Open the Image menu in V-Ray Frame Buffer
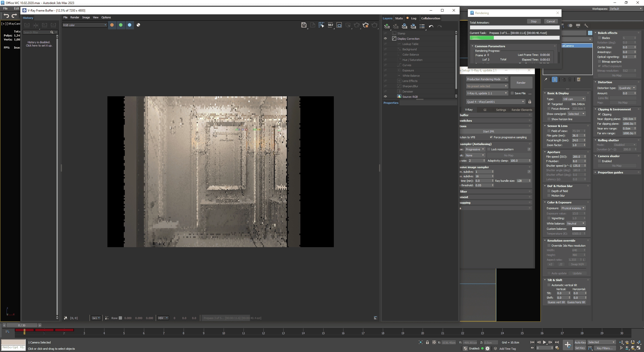 [x=86, y=17]
